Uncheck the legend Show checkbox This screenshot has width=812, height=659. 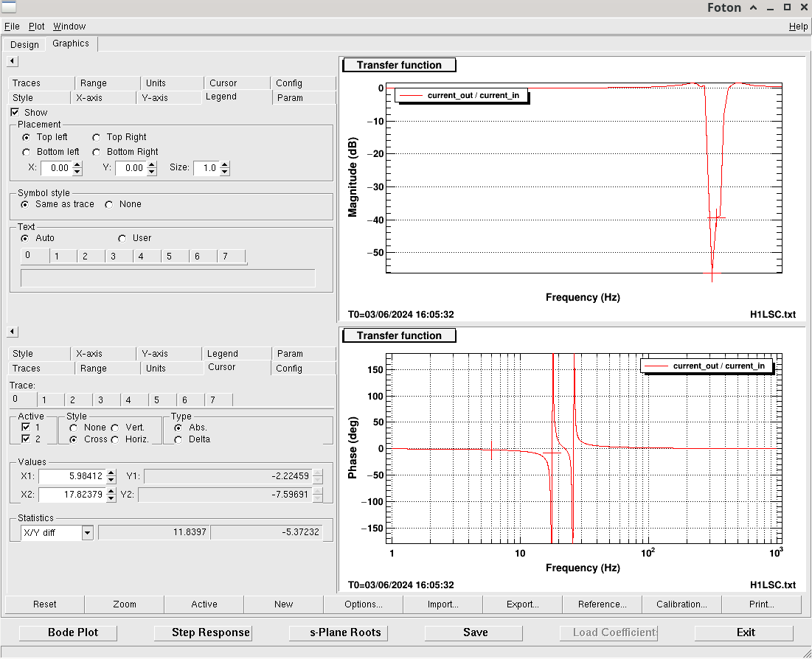(x=15, y=112)
